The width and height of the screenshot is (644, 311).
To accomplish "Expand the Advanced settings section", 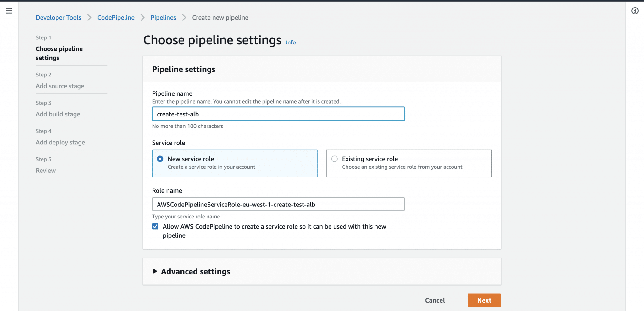I will (x=195, y=271).
